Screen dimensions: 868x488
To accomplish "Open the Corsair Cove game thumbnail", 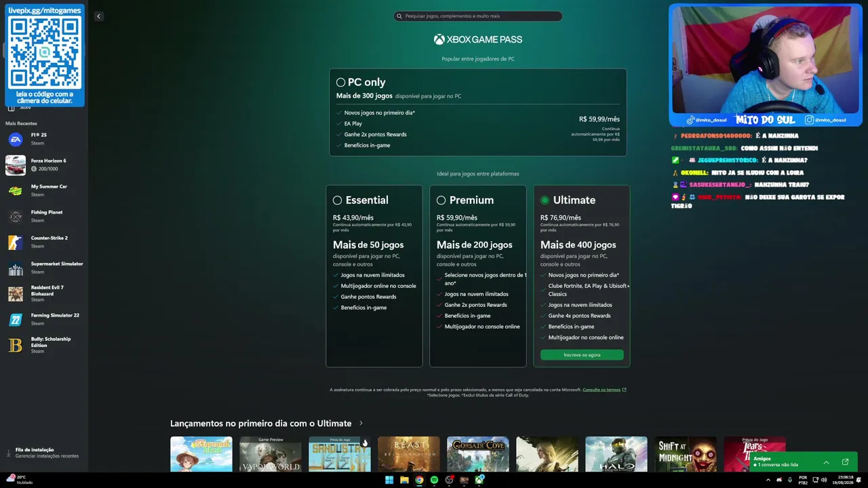I will point(478,454).
